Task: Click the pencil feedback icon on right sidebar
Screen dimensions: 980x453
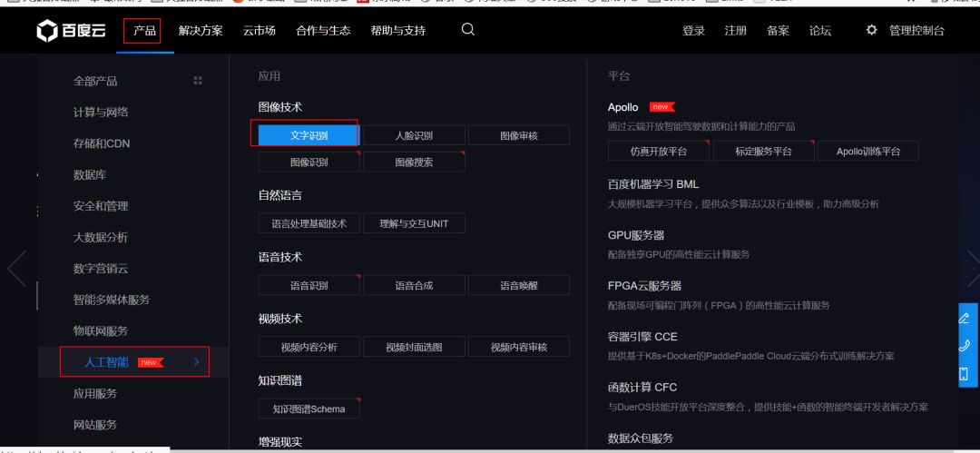Action: pos(965,318)
